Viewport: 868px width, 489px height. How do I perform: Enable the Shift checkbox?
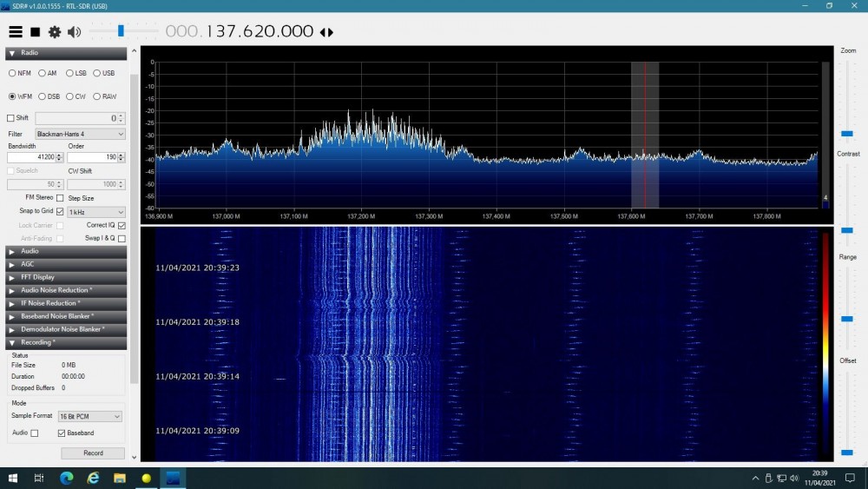(x=10, y=118)
